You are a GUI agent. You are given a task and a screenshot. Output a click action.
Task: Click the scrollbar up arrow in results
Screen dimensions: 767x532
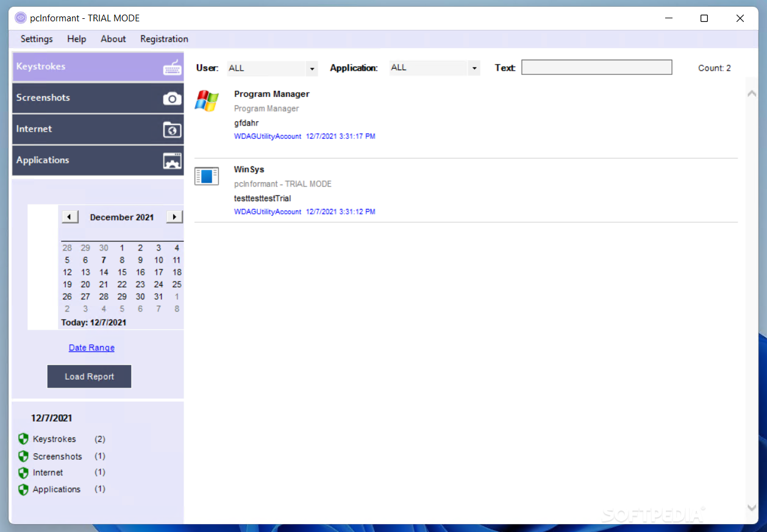click(752, 94)
